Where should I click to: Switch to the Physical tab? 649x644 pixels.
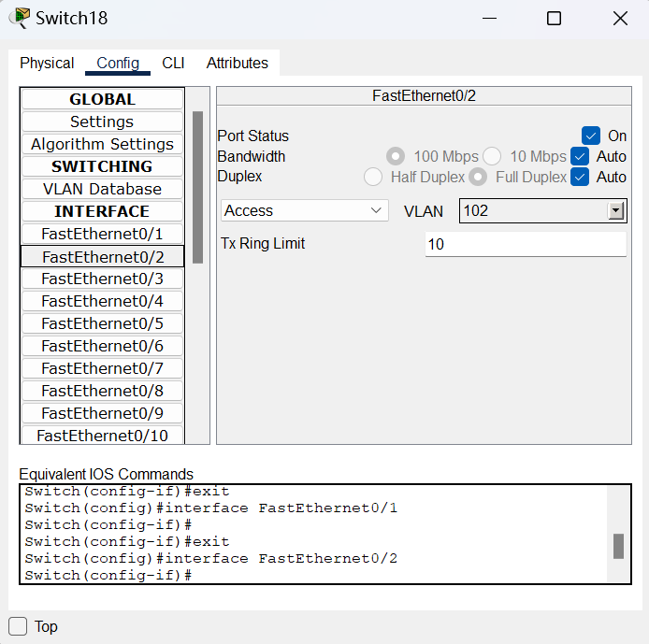[x=47, y=63]
